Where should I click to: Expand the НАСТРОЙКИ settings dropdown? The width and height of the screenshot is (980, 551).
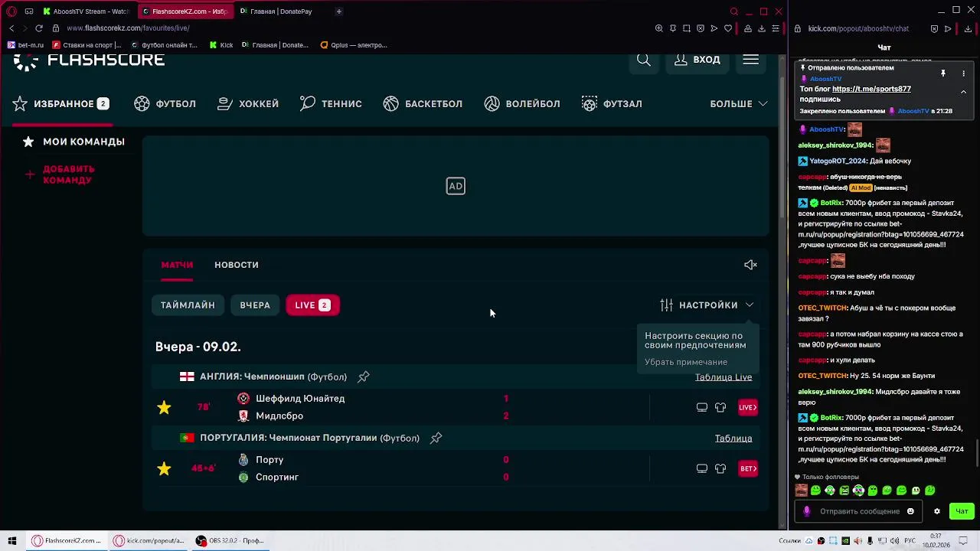[707, 305]
